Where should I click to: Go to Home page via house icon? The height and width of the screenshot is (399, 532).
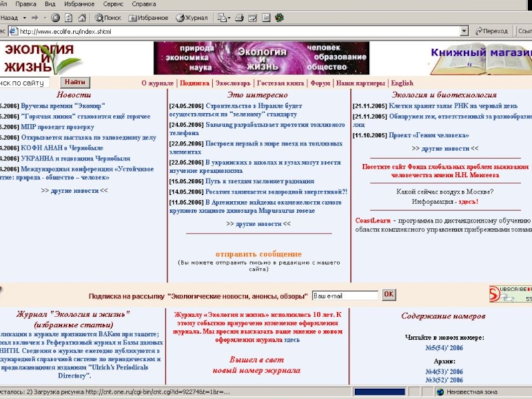pos(82,18)
